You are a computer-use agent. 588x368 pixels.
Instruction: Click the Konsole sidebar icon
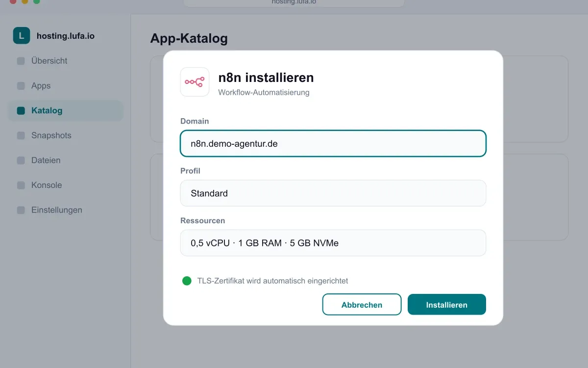[x=21, y=185]
